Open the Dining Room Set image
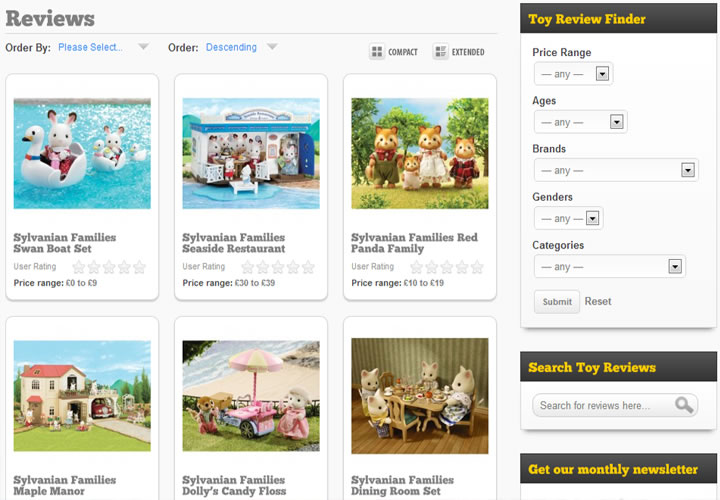 420,396
